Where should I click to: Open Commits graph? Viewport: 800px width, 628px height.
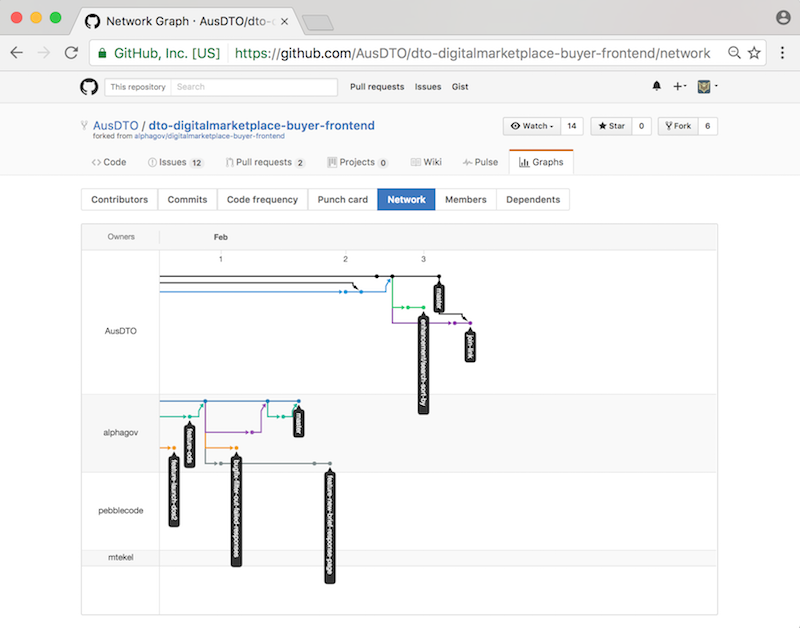coord(187,199)
